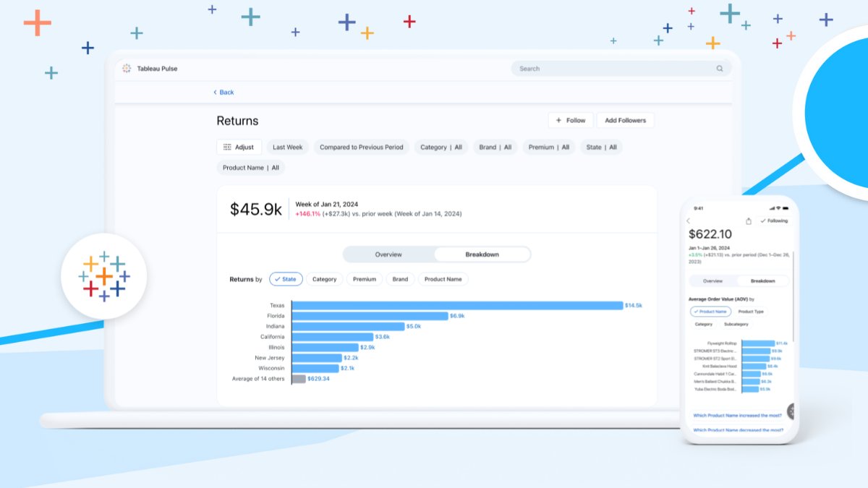Click the $14.5k Texas value label
The image size is (868, 488).
(x=634, y=305)
